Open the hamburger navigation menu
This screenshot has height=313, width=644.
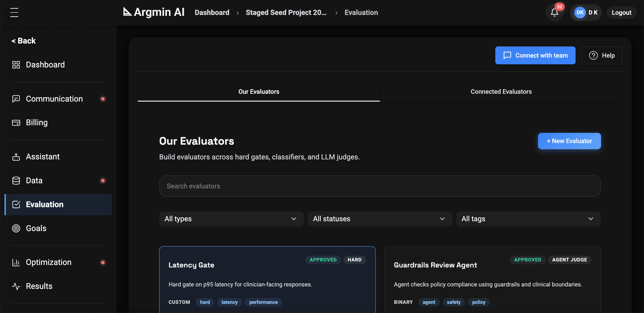(14, 12)
